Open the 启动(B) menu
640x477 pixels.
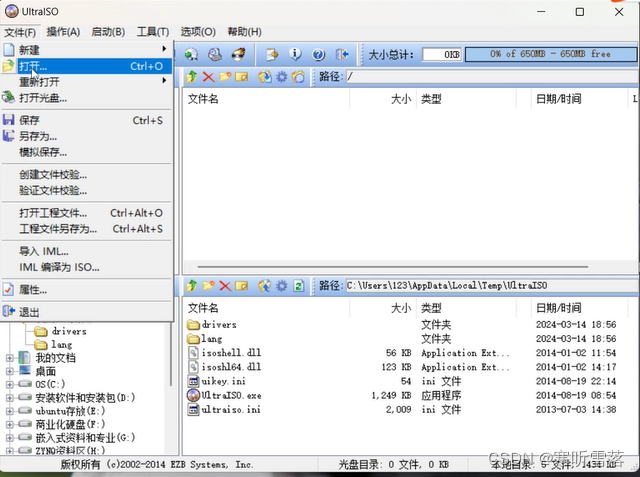pos(108,32)
